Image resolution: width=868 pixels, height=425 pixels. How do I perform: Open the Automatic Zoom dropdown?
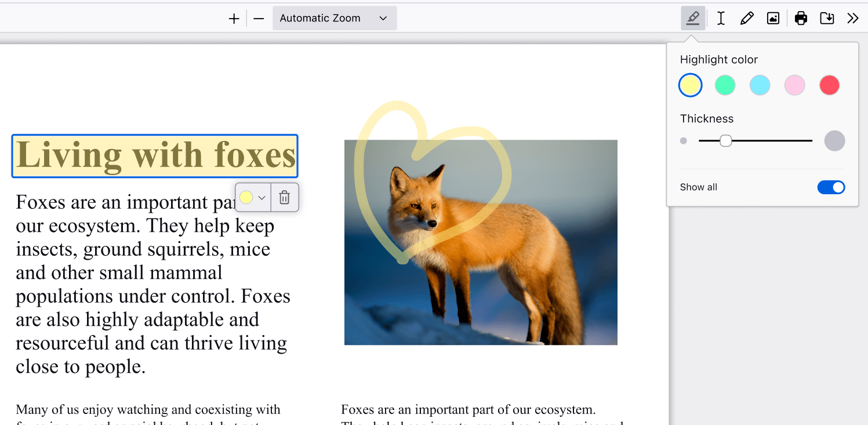(x=335, y=18)
